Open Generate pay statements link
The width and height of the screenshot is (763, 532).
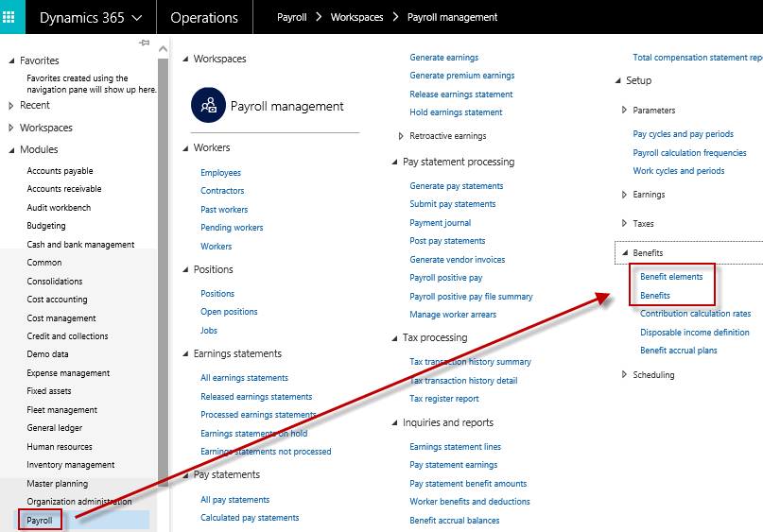tap(457, 186)
